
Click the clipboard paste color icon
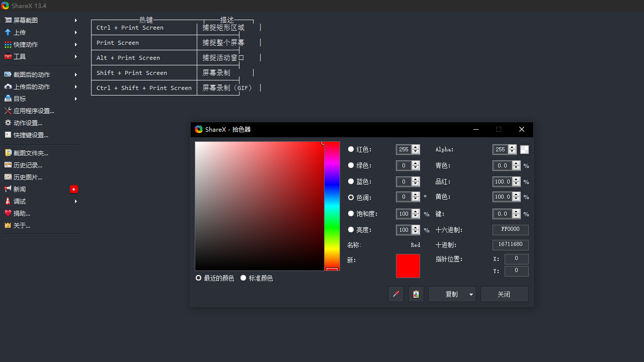tap(416, 294)
